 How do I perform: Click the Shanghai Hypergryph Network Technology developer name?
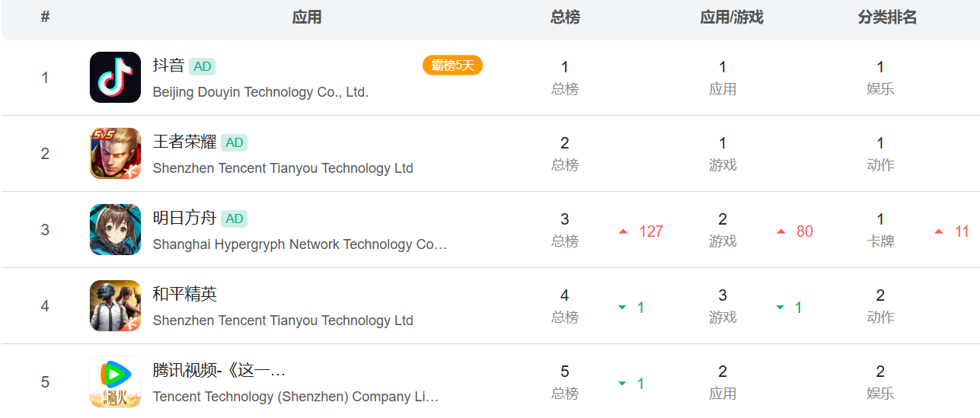(300, 244)
